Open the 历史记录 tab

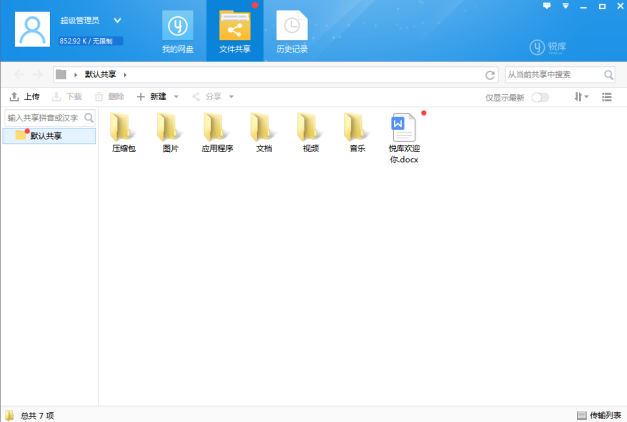292,32
